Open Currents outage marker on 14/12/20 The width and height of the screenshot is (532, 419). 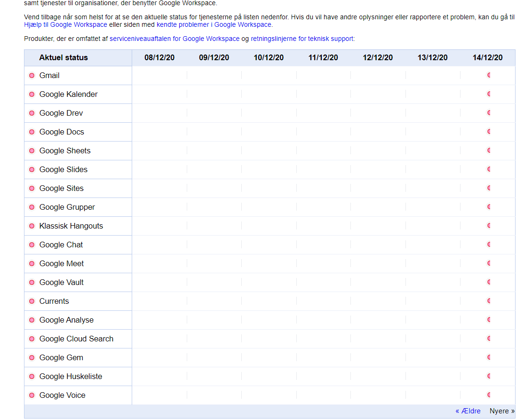[489, 301]
